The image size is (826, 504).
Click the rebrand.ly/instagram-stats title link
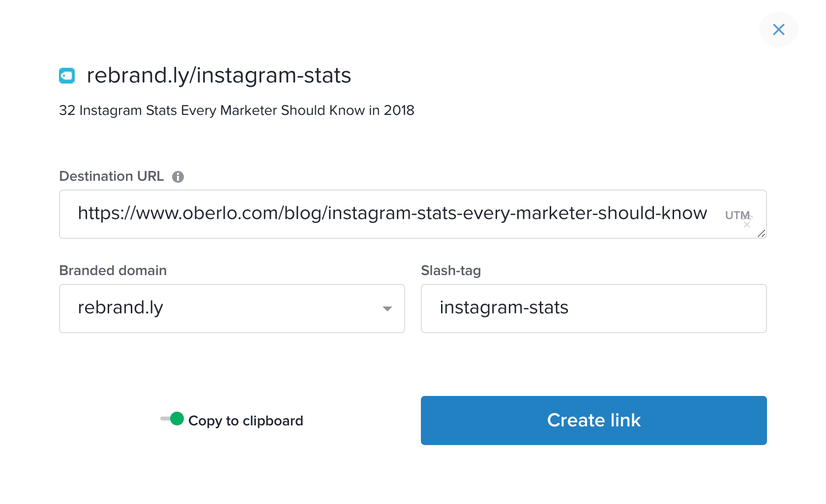(x=219, y=76)
